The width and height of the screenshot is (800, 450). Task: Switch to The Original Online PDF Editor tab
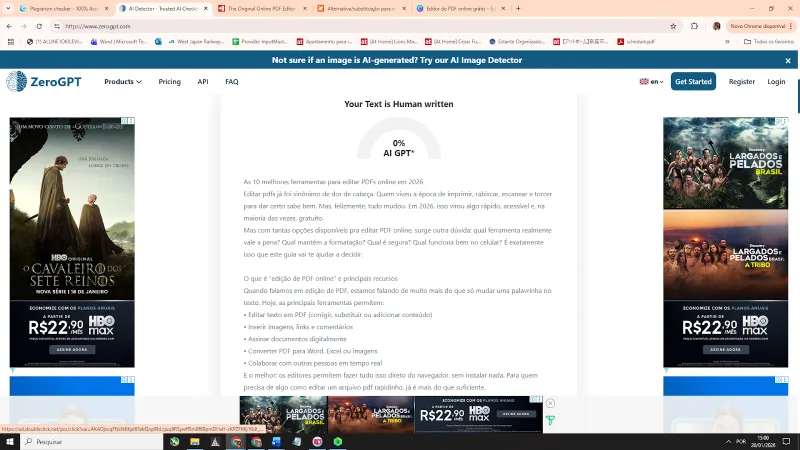[260, 8]
